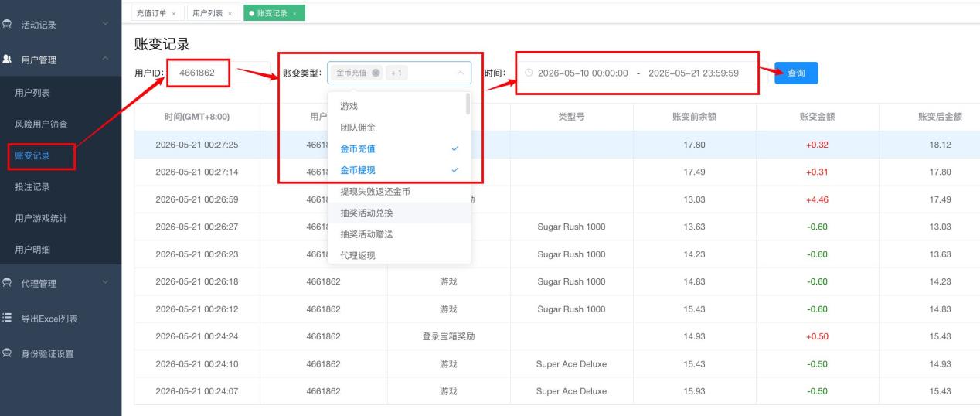Click the +0.31 amount cell
Image resolution: width=980 pixels, height=416 pixels.
(817, 172)
